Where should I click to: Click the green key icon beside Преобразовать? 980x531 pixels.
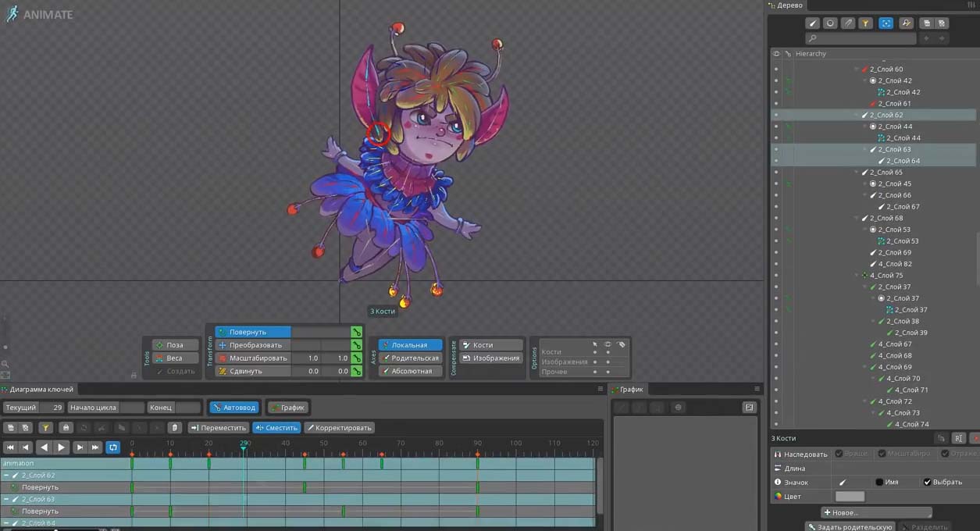(x=356, y=345)
